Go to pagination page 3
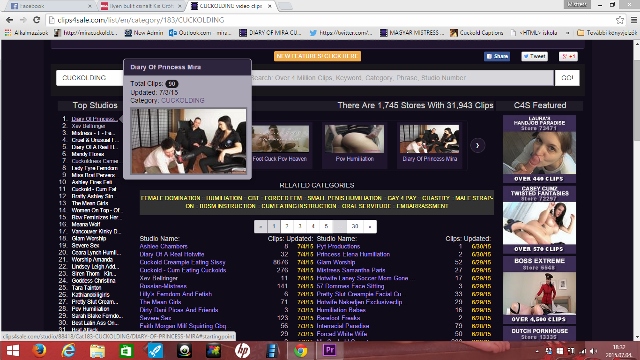This screenshot has height=360, width=640. click(x=300, y=226)
